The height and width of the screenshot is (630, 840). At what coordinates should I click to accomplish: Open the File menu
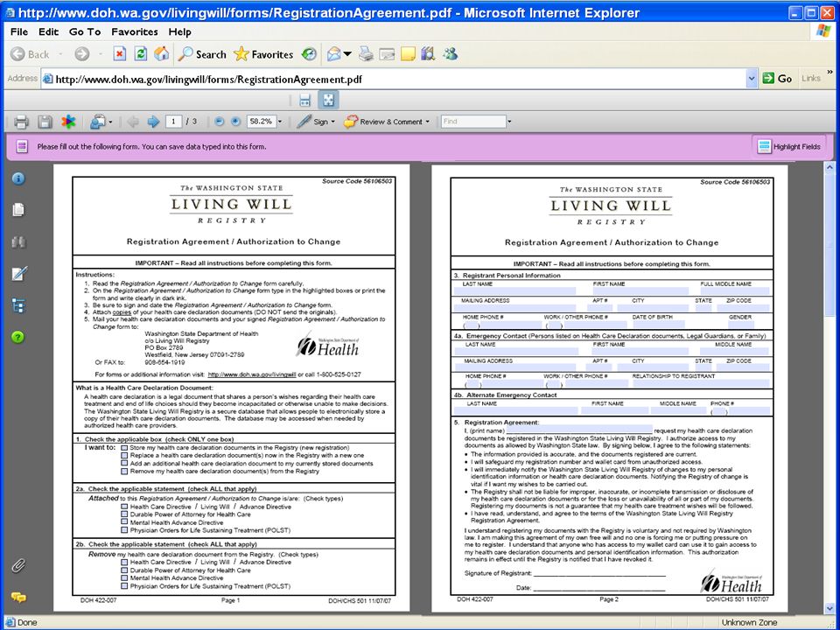[19, 32]
